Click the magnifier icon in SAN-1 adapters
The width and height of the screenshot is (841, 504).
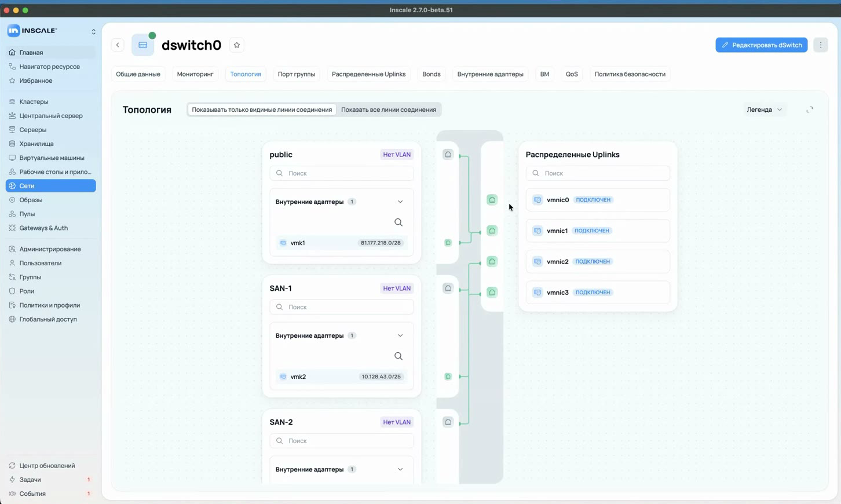point(398,356)
